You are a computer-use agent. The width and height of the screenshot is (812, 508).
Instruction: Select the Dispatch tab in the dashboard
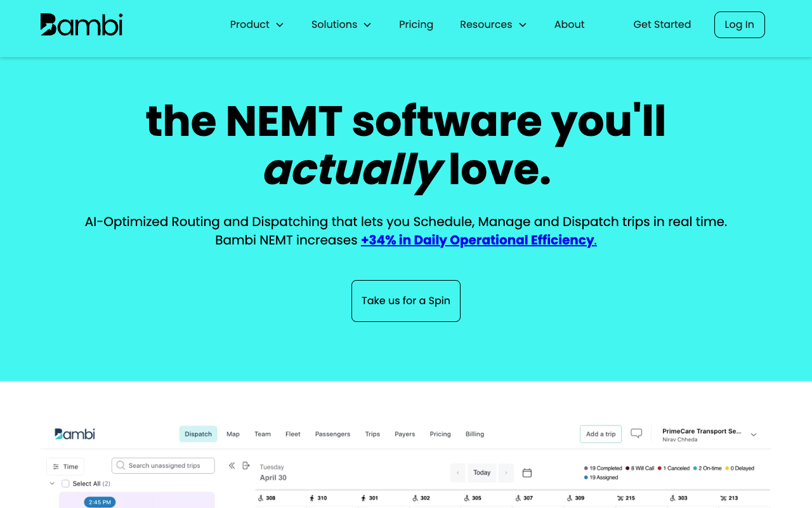pos(198,434)
